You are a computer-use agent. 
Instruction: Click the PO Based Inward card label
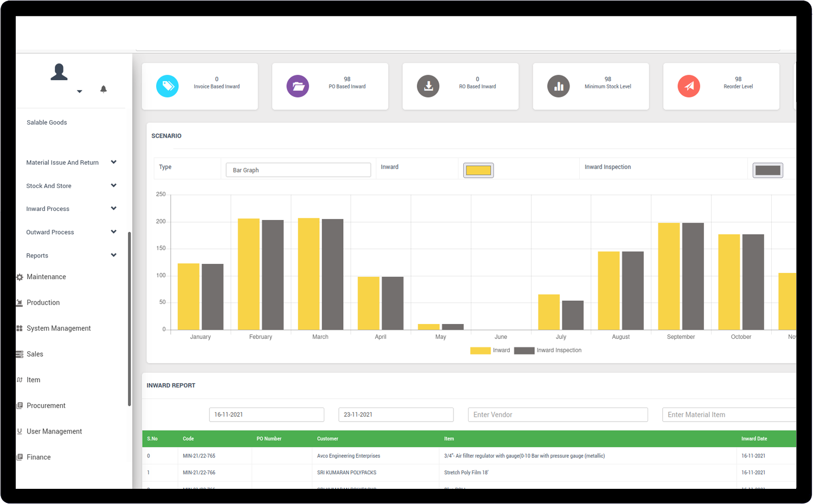pos(347,87)
